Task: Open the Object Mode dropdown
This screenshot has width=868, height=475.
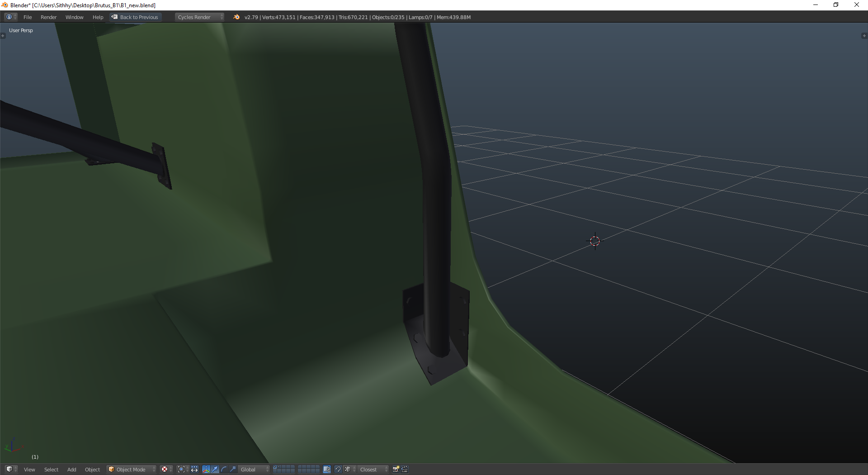Action: click(x=132, y=469)
